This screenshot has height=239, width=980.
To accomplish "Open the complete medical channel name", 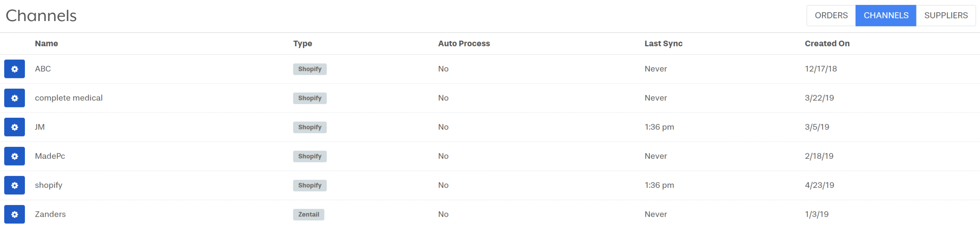I will click(x=69, y=98).
